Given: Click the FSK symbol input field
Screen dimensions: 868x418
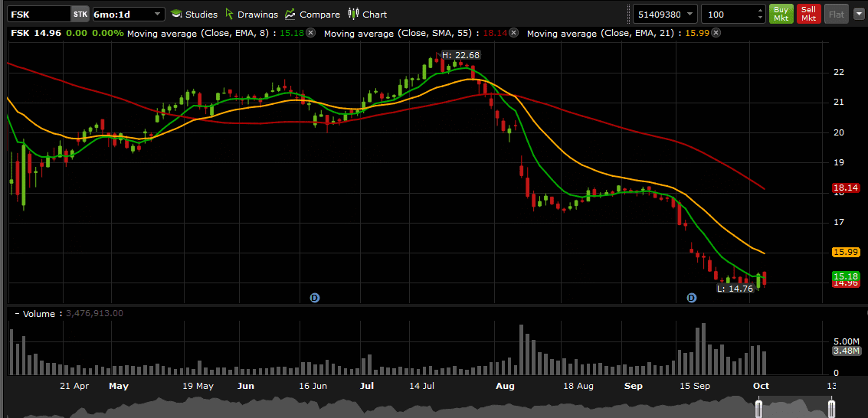Looking at the screenshot, I should pos(38,15).
